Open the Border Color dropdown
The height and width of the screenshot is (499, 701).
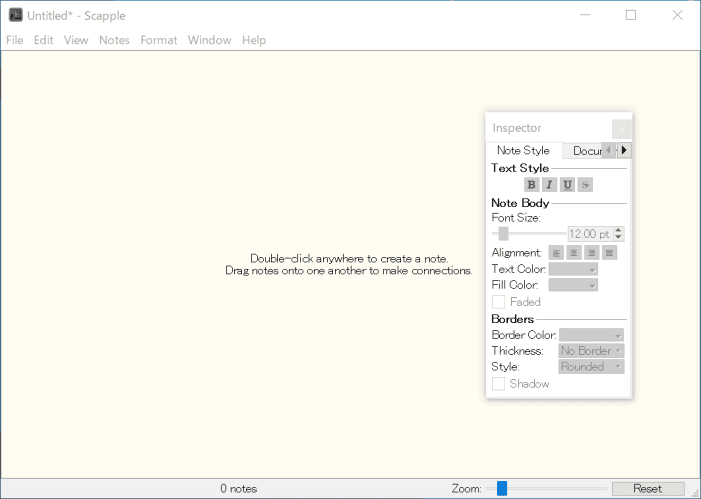click(x=591, y=335)
